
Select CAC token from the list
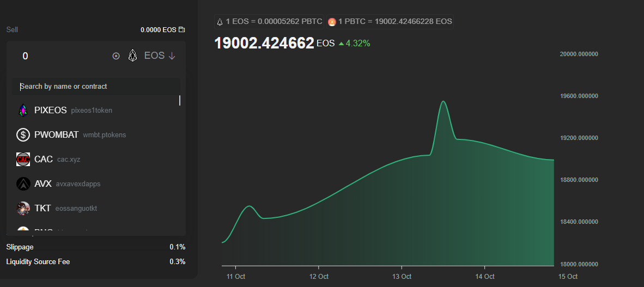(96, 160)
